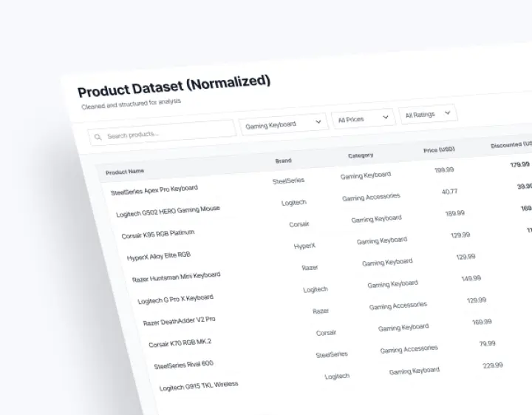Click HyperX brand cell
This screenshot has width=532, height=415.
[x=304, y=246]
